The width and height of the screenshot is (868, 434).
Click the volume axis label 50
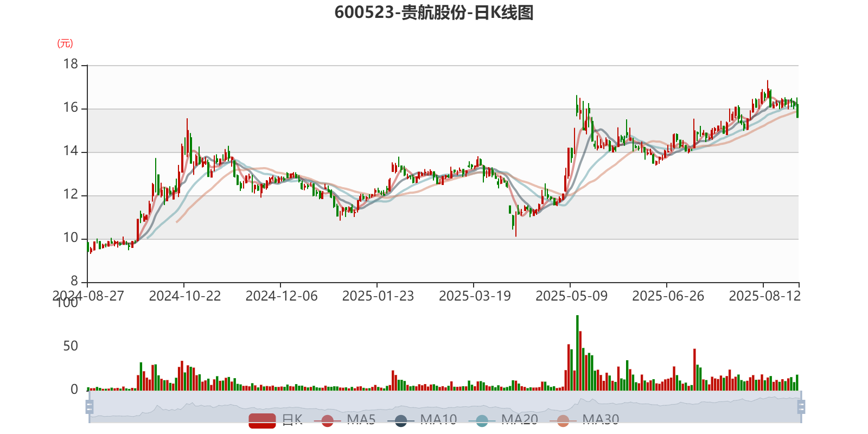pos(71,346)
